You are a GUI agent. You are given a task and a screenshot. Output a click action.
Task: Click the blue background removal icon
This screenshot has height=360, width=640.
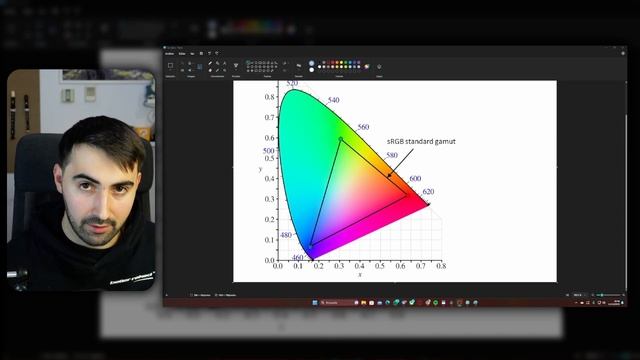(200, 67)
